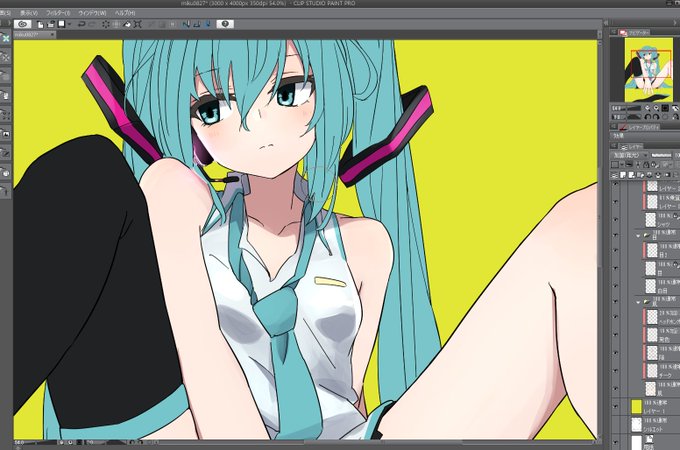Toggle Snap to Grid icon
The width and height of the screenshot is (680, 450).
click(207, 24)
